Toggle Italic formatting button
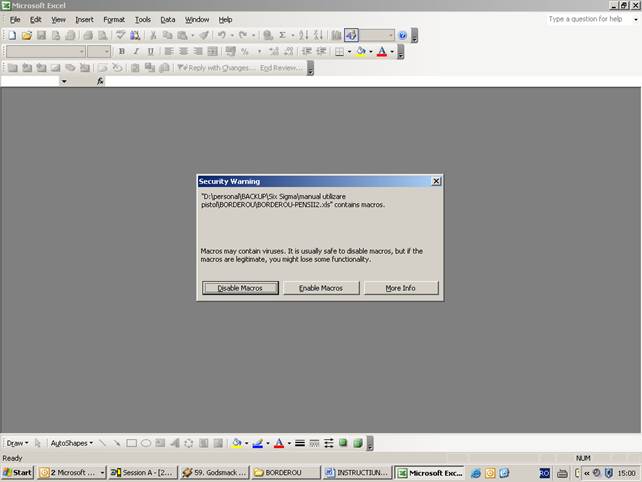642x482 pixels. click(x=136, y=52)
